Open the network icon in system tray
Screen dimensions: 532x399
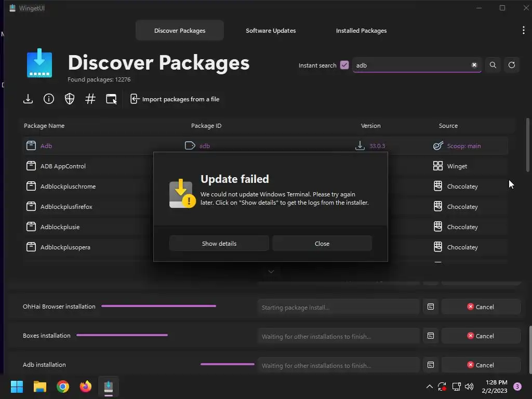456,387
